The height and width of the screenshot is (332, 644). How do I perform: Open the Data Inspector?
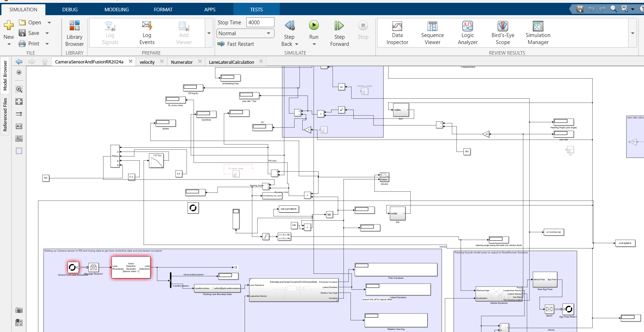point(397,33)
